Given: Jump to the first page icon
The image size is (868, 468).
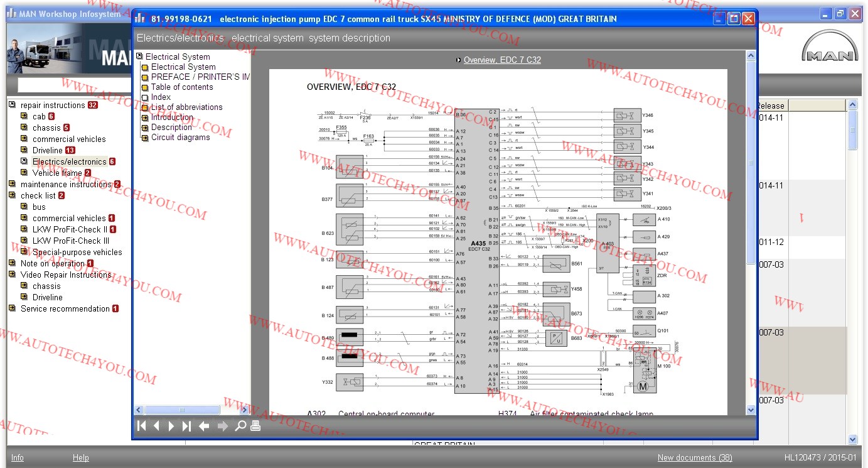Looking at the screenshot, I should click(x=142, y=426).
